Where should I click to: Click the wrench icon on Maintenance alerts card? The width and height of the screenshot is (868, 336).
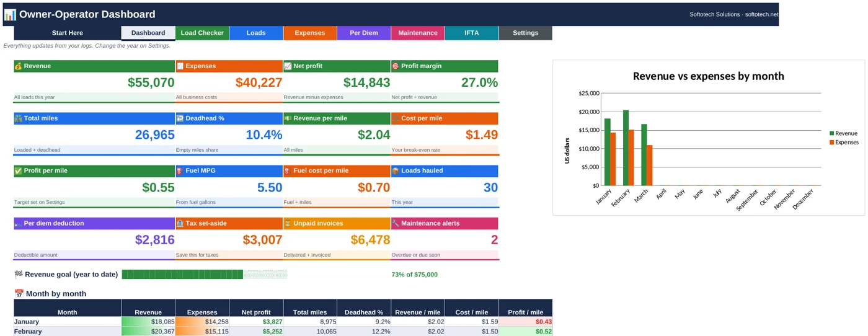pos(396,223)
